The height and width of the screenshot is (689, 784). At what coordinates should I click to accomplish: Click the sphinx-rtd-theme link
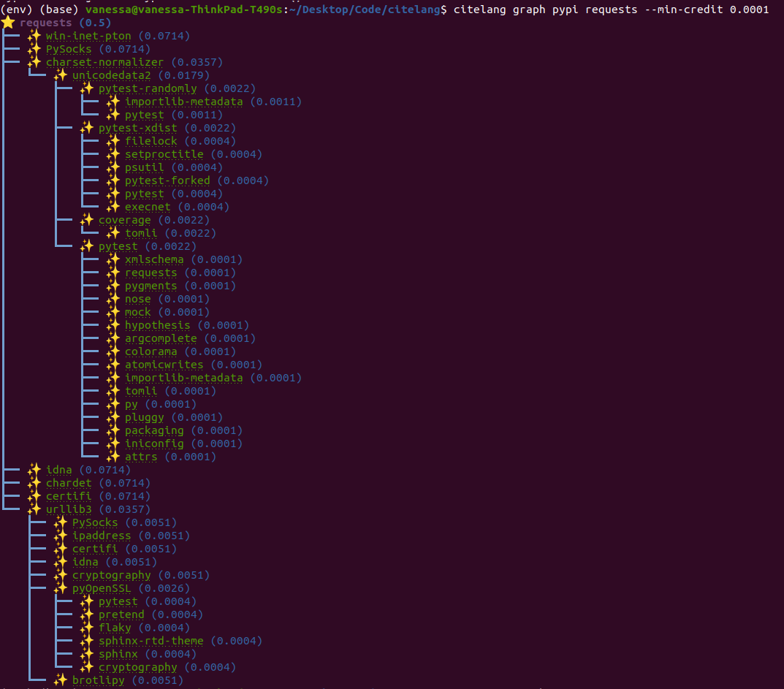[x=151, y=641]
